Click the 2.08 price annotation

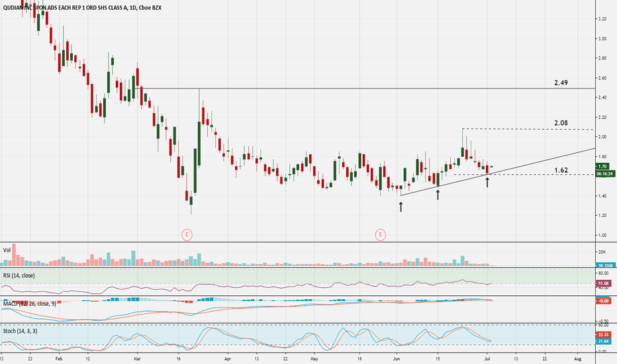click(x=561, y=123)
